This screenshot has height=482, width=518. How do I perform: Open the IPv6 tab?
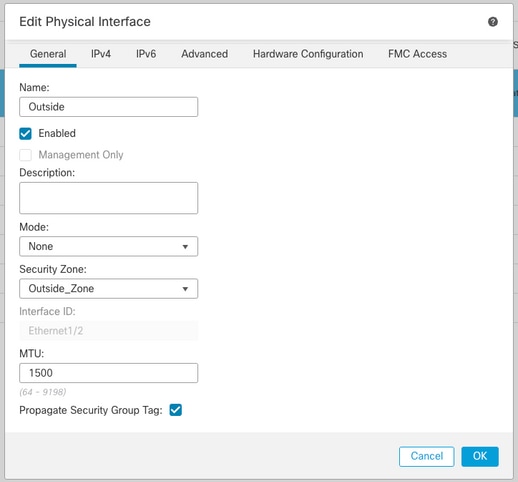146,54
